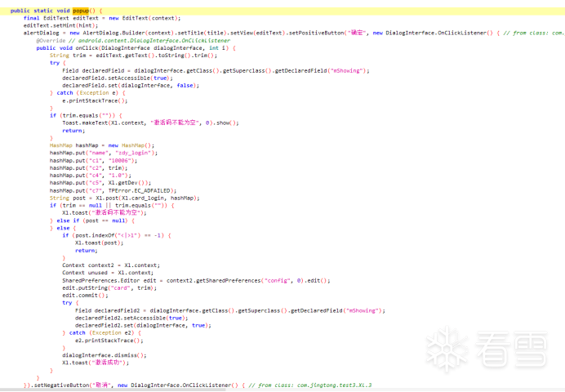
Task: Click the 'hashMap.put("c7", TPError.EC_ADFAILED);' line
Action: (x=113, y=190)
